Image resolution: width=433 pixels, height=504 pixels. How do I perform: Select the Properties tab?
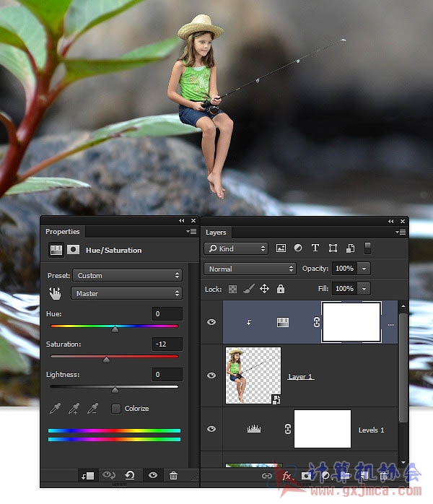click(63, 232)
